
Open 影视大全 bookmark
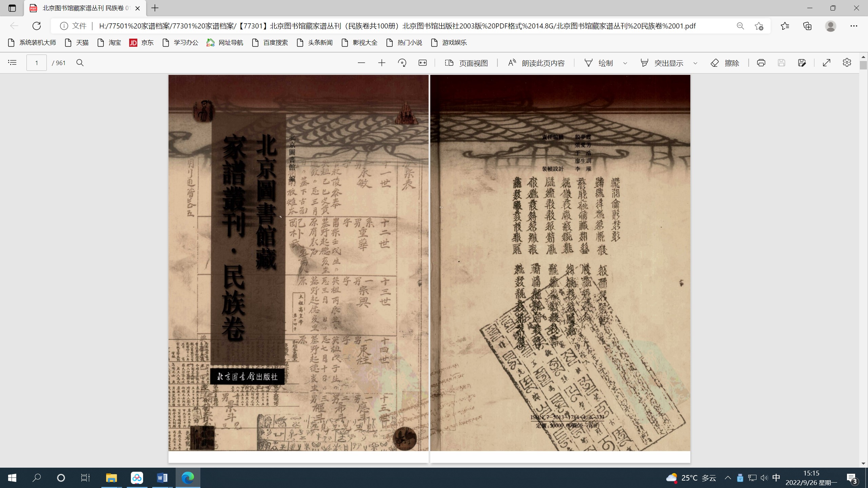359,43
